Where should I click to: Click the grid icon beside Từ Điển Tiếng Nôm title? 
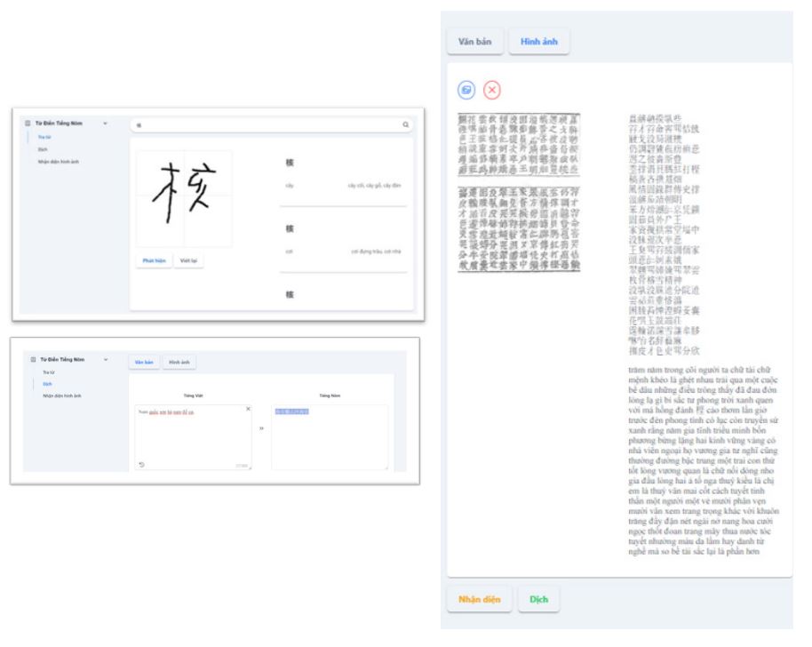[x=28, y=123]
